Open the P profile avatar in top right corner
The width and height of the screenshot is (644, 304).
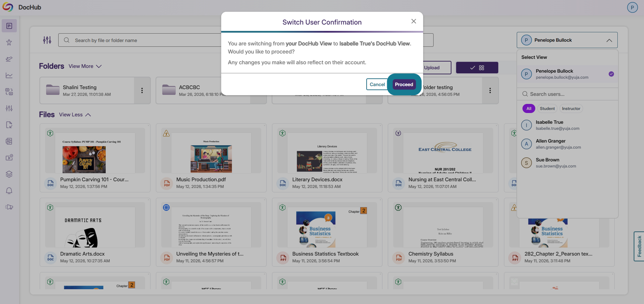point(632,7)
